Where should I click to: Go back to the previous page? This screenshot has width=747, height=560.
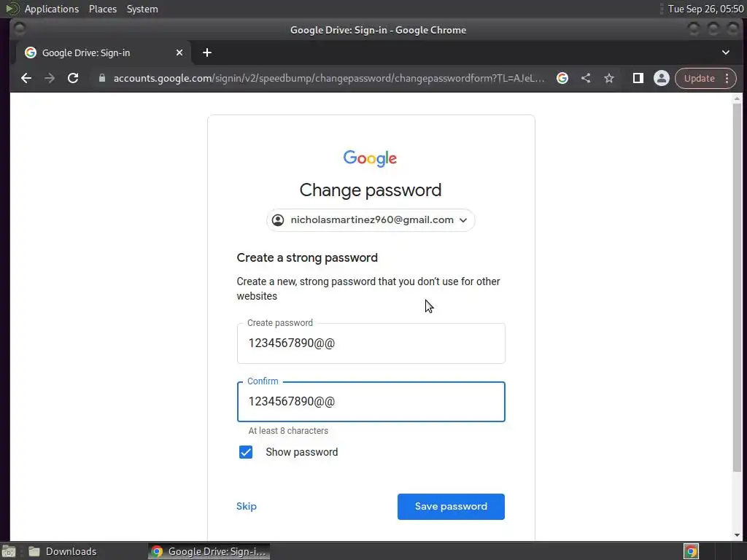click(x=26, y=78)
